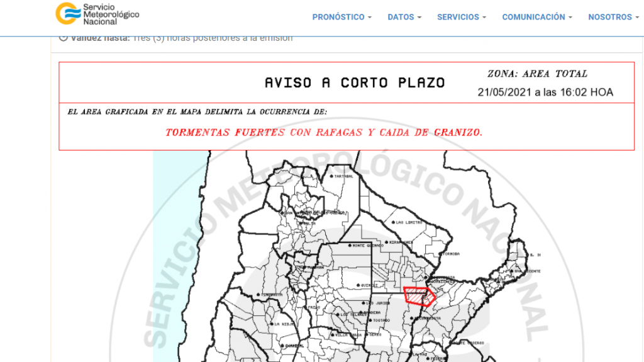Image resolution: width=644 pixels, height=362 pixels.
Task: Click the Servicio Meteorológico Nacional logo text
Action: pyautogui.click(x=111, y=14)
